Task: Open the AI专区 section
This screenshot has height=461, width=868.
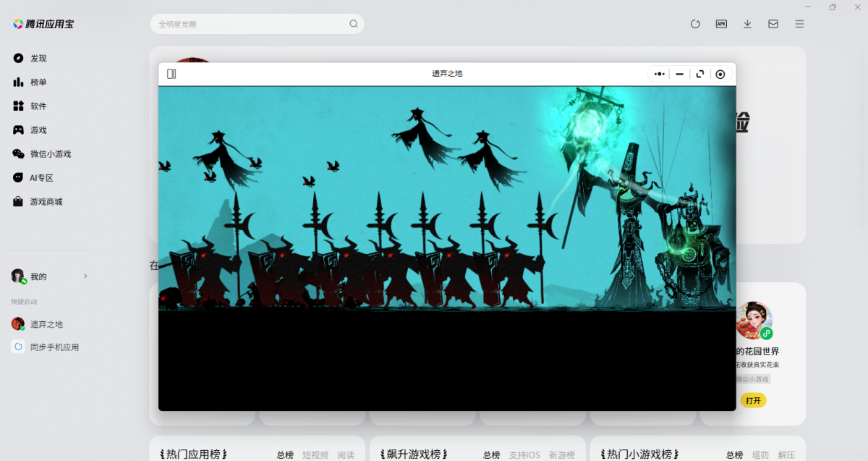Action: [x=41, y=178]
